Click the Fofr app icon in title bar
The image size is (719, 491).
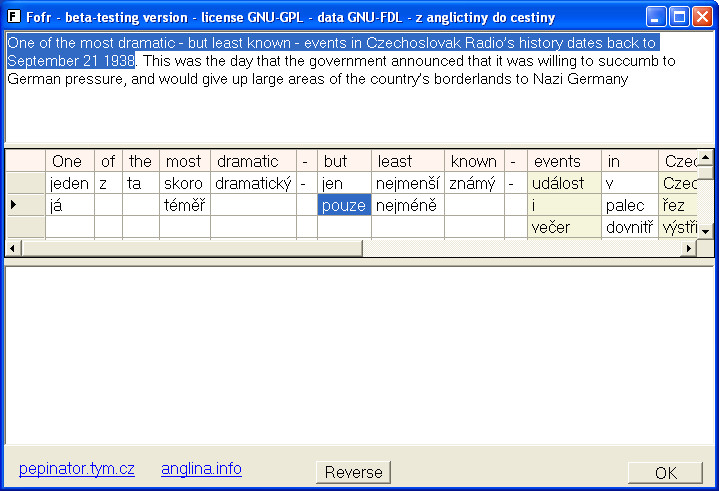click(14, 17)
